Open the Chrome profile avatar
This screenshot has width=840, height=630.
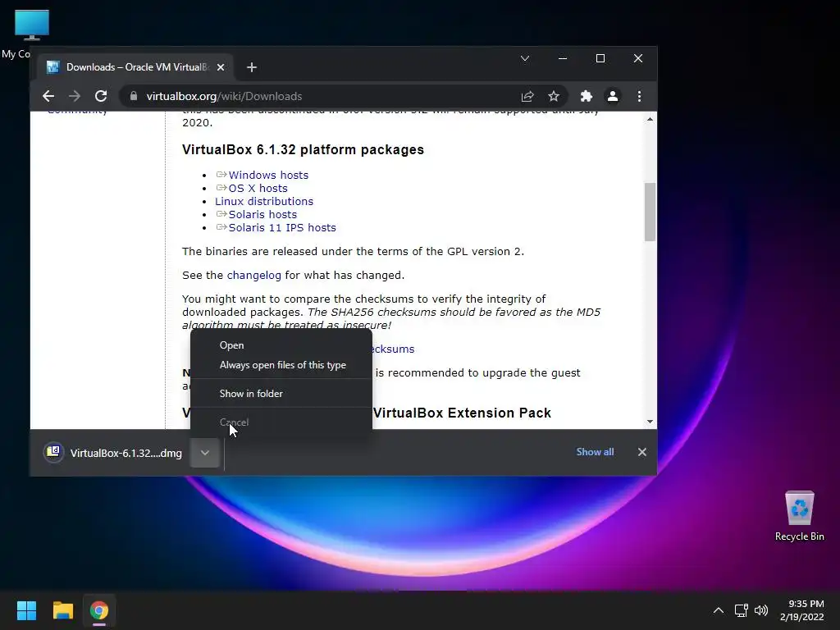point(612,97)
